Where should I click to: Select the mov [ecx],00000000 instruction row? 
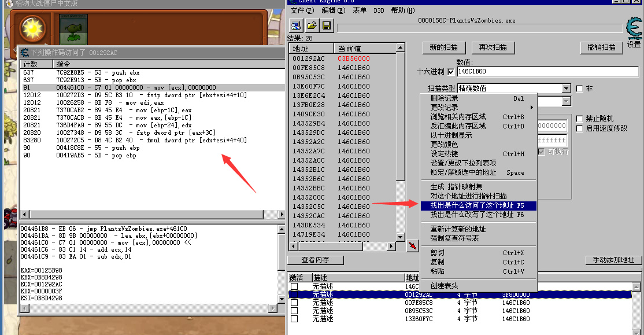click(x=153, y=87)
